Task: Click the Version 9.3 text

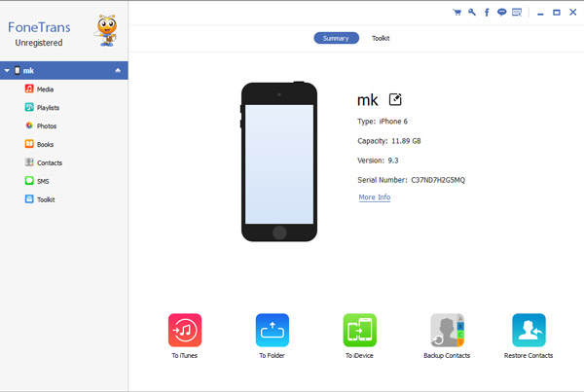Action: pyautogui.click(x=378, y=160)
